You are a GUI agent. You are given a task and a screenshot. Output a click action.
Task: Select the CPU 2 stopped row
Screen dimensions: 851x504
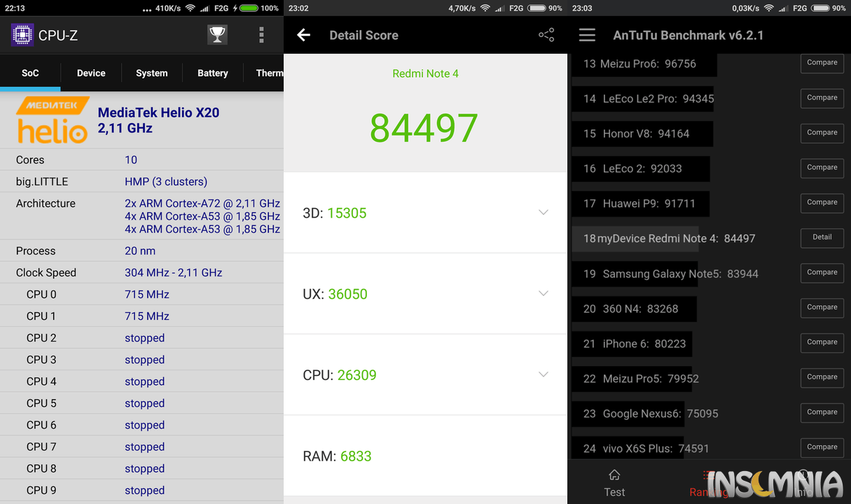tap(141, 337)
